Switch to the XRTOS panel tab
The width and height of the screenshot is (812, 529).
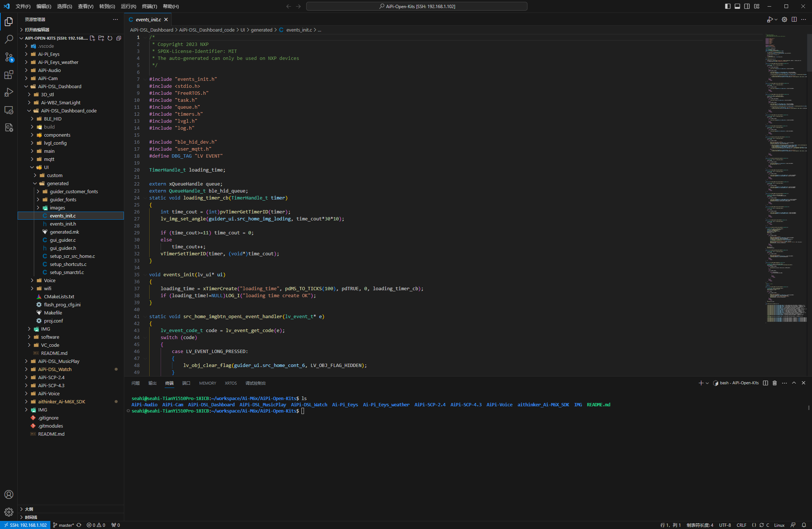pos(231,383)
